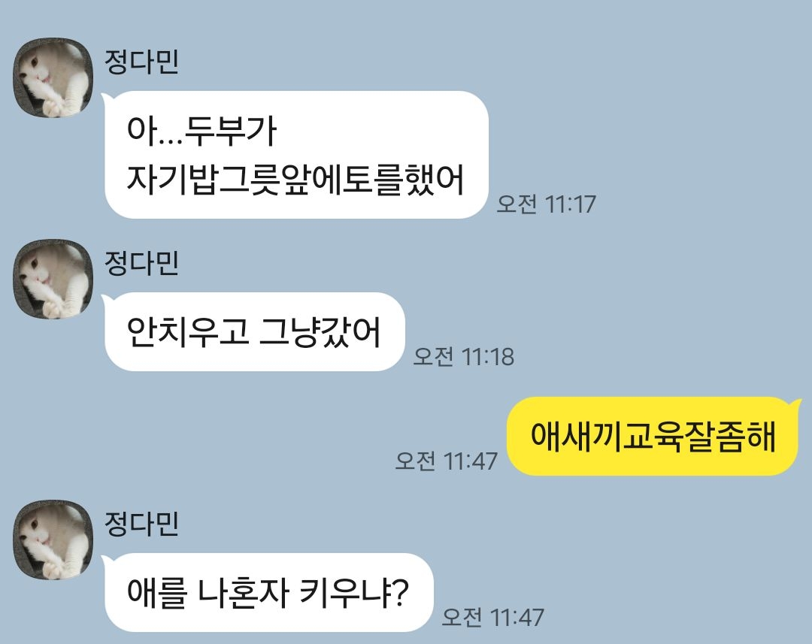Tap the word '나혼자' in the last bubble
812x644 pixels.
[x=244, y=592]
